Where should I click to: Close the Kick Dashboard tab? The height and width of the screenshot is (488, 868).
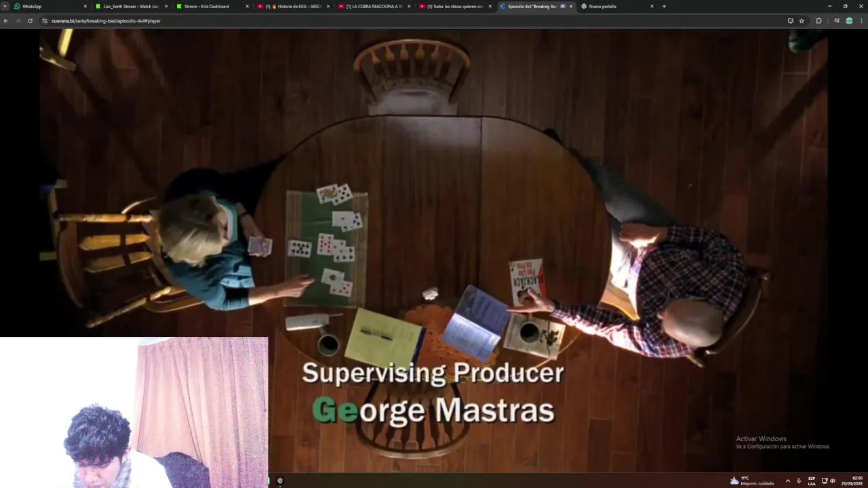click(x=247, y=6)
